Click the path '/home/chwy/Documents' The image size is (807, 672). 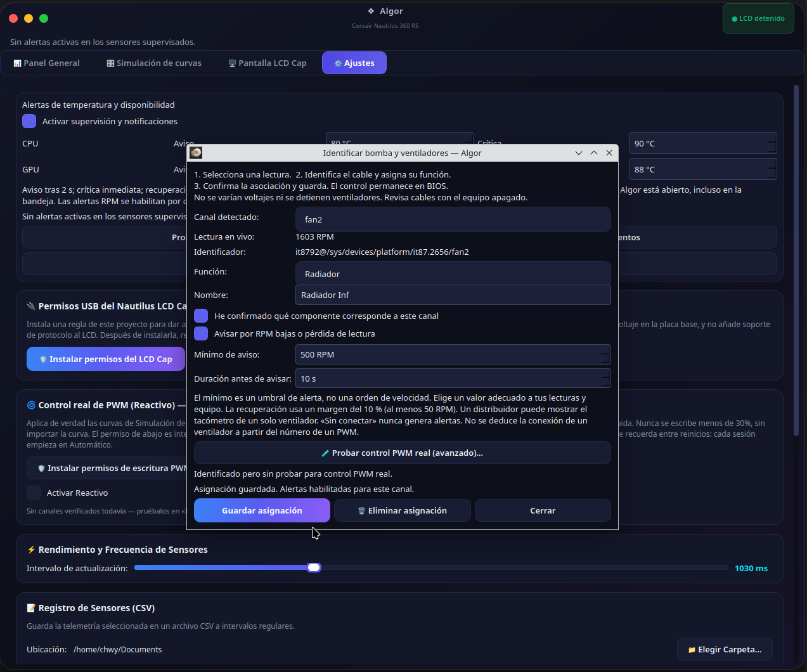[117, 649]
